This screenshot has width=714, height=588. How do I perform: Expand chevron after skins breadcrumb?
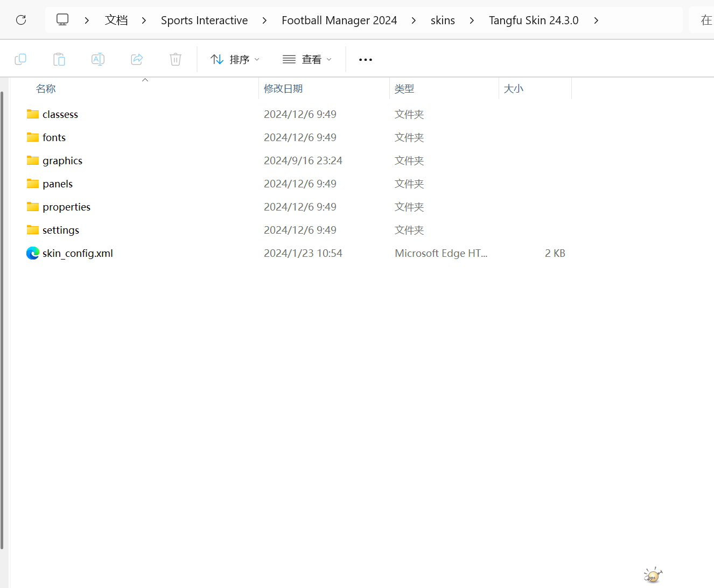pos(472,20)
